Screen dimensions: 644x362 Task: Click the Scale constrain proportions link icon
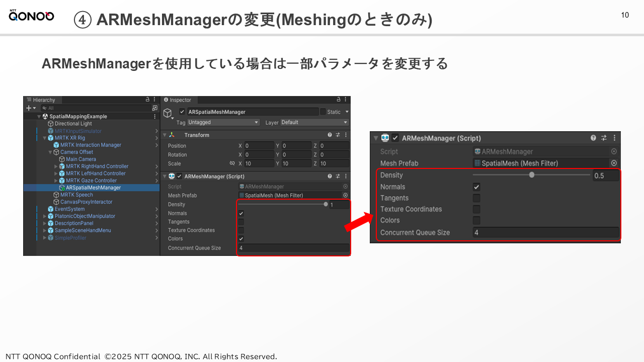[x=232, y=163]
